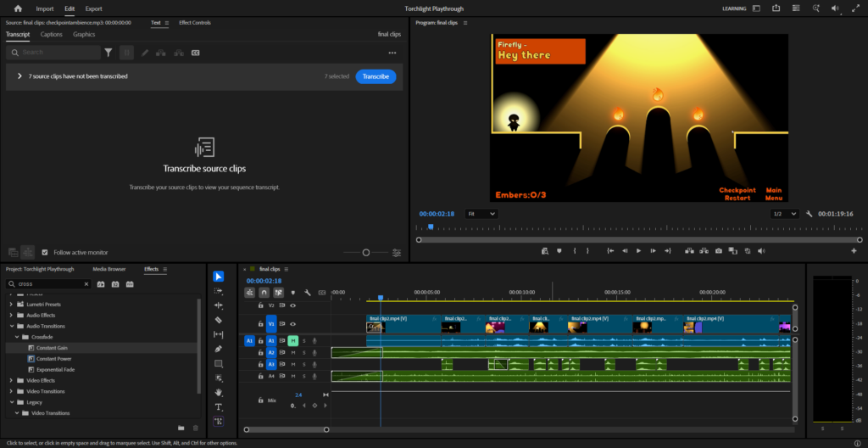The height and width of the screenshot is (448, 868).
Task: Select the Selection arrow tool
Action: [x=218, y=276]
